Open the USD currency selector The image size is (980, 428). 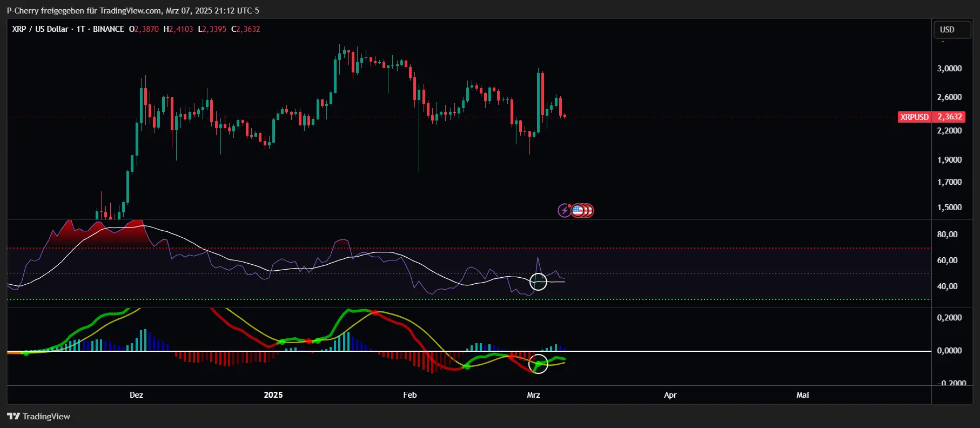pos(952,29)
